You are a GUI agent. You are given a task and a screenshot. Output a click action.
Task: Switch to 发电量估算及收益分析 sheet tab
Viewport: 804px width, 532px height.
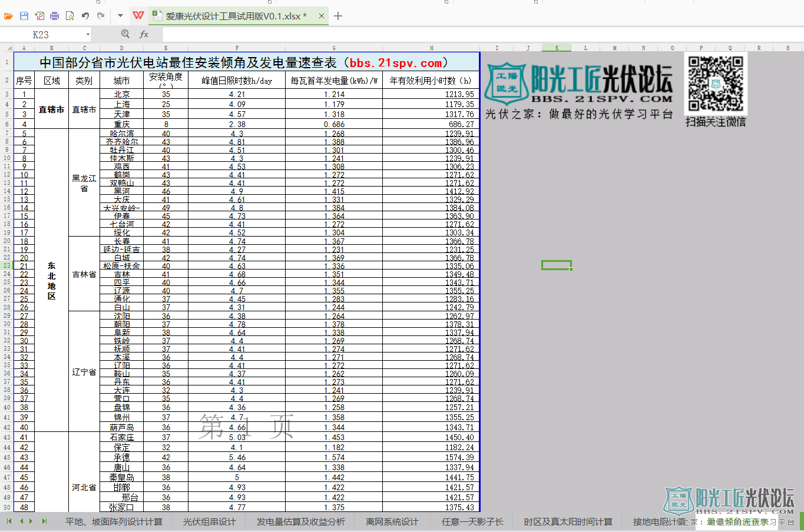pyautogui.click(x=300, y=522)
